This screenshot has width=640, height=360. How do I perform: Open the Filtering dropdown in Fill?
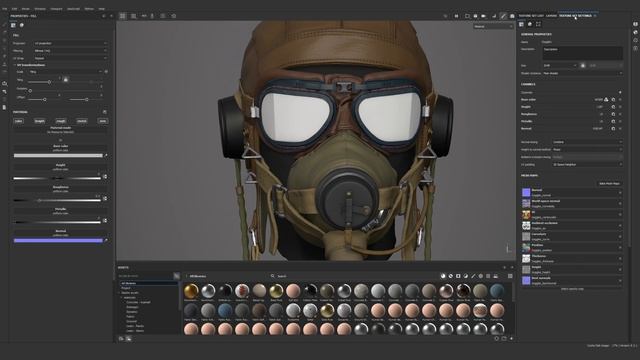[70, 51]
